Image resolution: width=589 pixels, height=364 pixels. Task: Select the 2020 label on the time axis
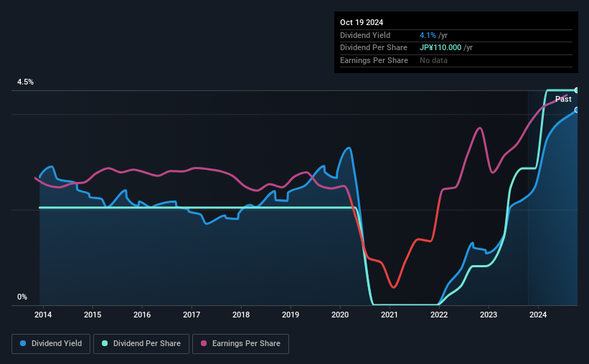pyautogui.click(x=340, y=315)
